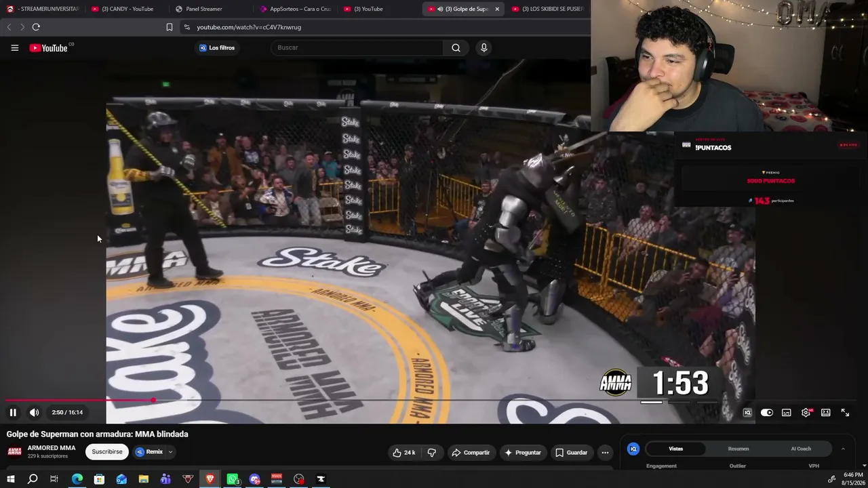Image resolution: width=868 pixels, height=488 pixels.
Task: Toggle subtitles in the player
Action: pyautogui.click(x=787, y=413)
